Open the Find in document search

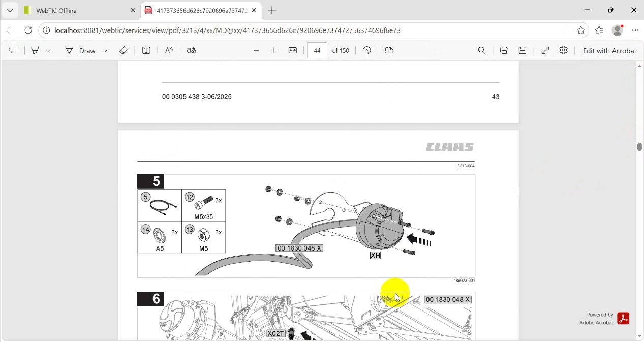point(482,50)
